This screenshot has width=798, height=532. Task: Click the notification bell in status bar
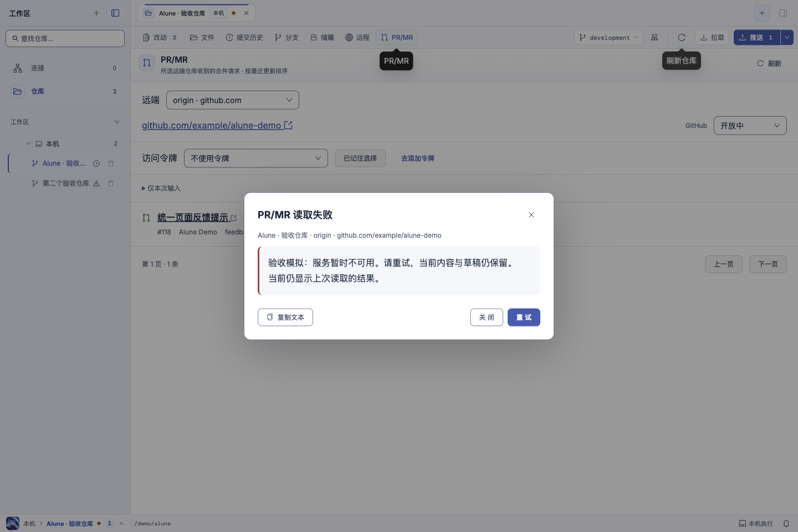coord(786,524)
